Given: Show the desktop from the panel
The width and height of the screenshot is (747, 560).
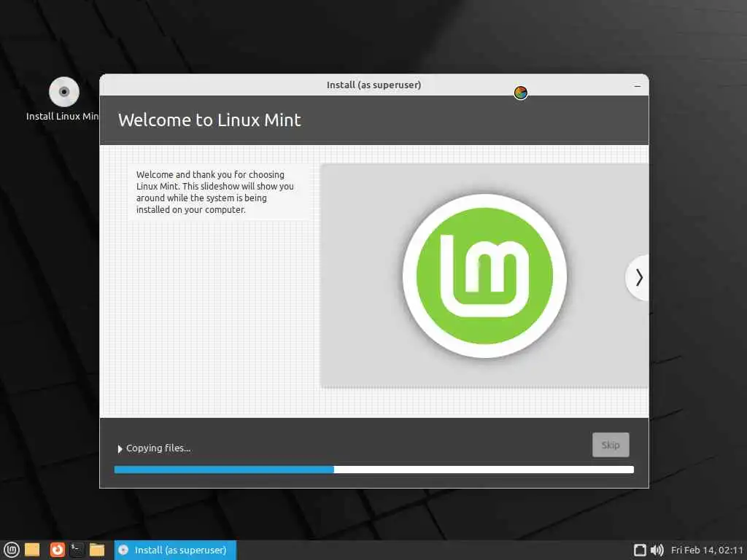Looking at the screenshot, I should coord(32,550).
